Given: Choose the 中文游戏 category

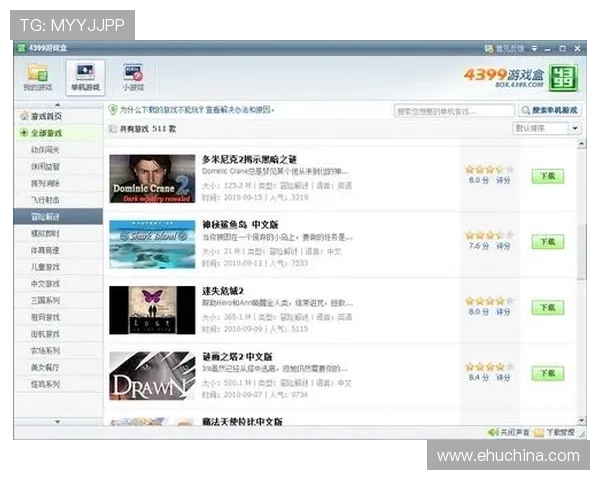Looking at the screenshot, I should 58,284.
